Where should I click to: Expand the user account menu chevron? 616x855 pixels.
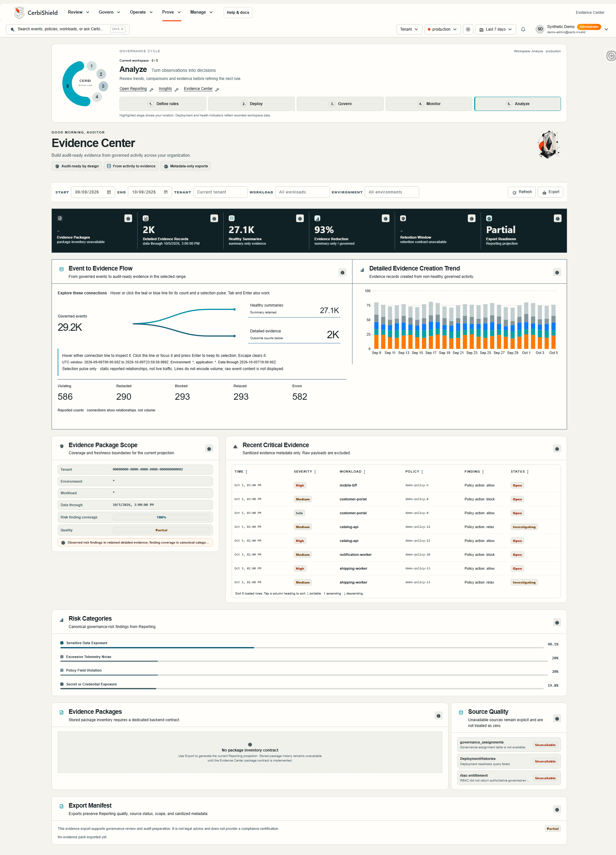click(606, 29)
